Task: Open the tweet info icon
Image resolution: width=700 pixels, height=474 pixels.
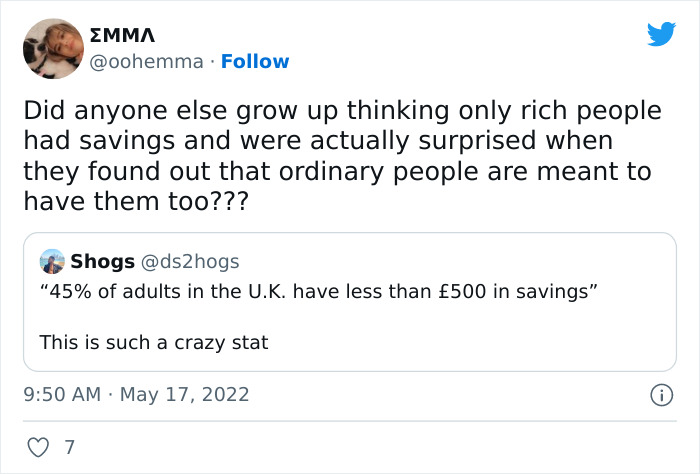Action: click(x=660, y=395)
